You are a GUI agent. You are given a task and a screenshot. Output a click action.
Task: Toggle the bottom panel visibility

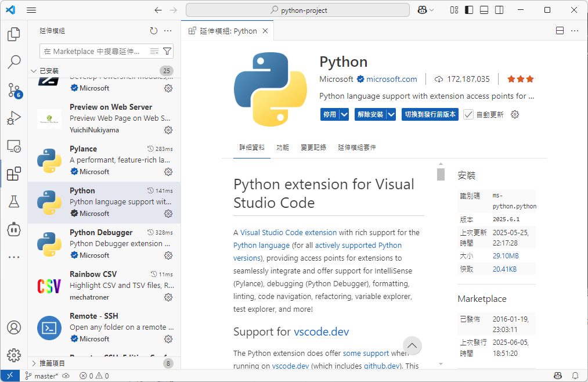point(485,10)
